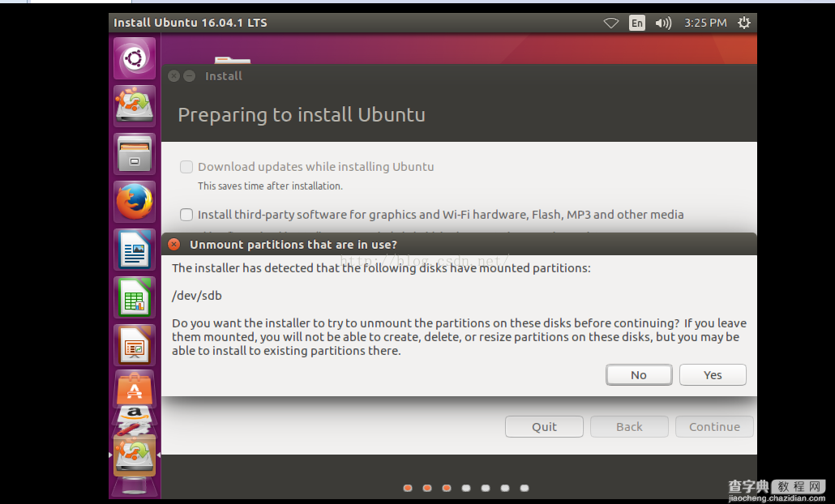Open the 3:25 PM clock menu
The width and height of the screenshot is (835, 504).
[705, 23]
